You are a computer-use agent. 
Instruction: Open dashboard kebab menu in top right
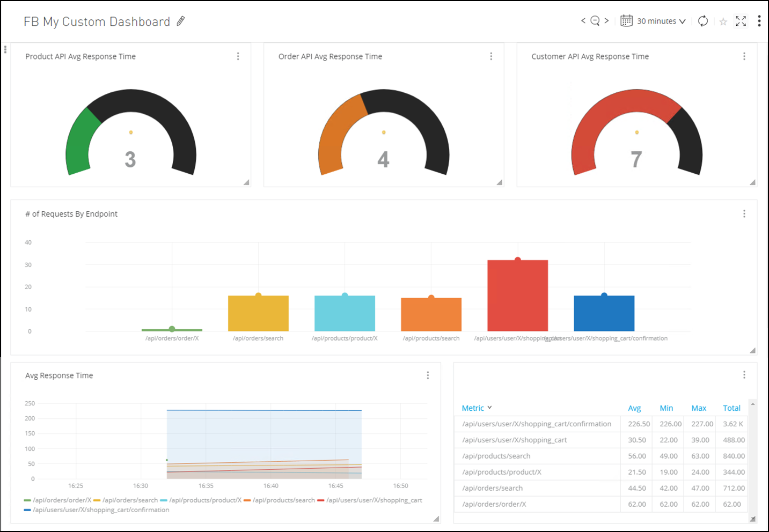coord(759,21)
